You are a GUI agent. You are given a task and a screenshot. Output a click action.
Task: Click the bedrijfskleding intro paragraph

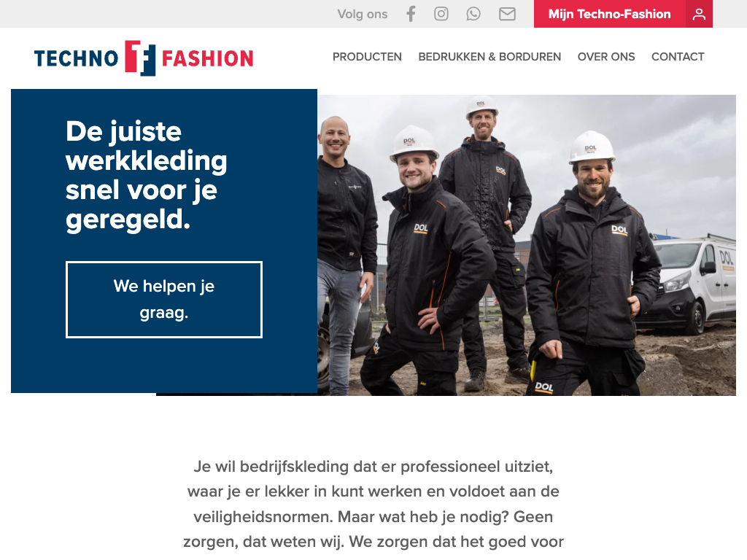(x=373, y=504)
